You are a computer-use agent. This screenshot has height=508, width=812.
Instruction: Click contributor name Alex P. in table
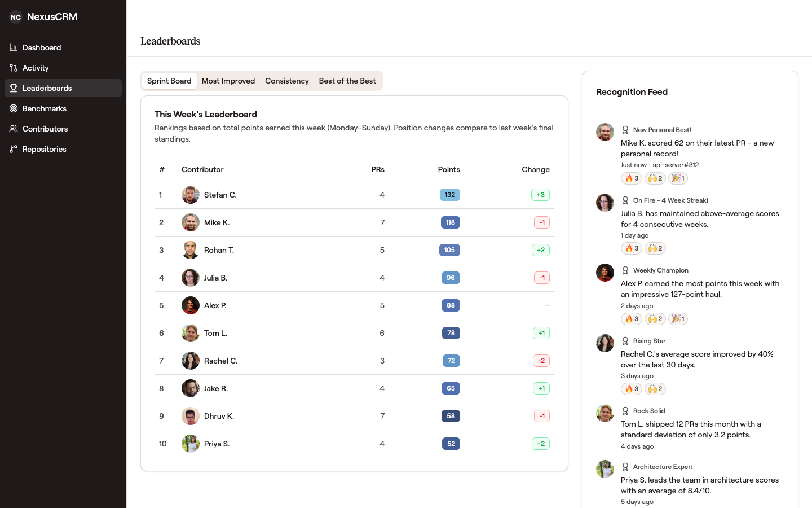[215, 305]
